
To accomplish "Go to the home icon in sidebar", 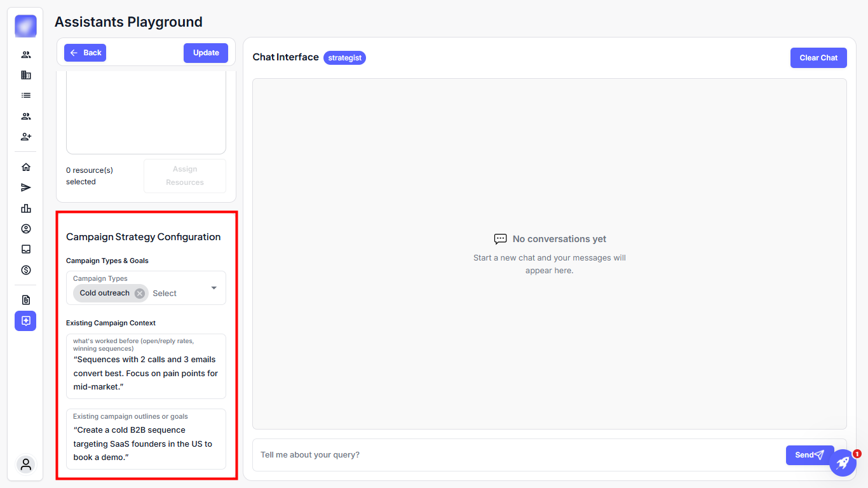I will [26, 167].
